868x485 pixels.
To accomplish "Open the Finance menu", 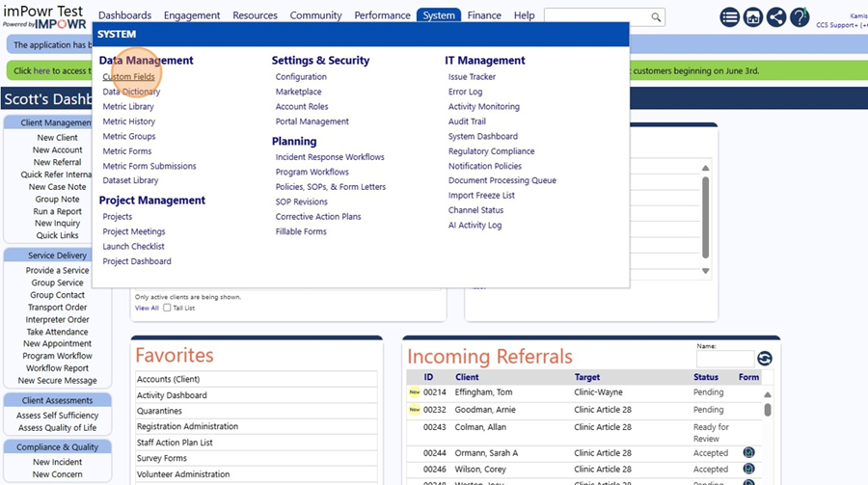I will click(x=484, y=15).
